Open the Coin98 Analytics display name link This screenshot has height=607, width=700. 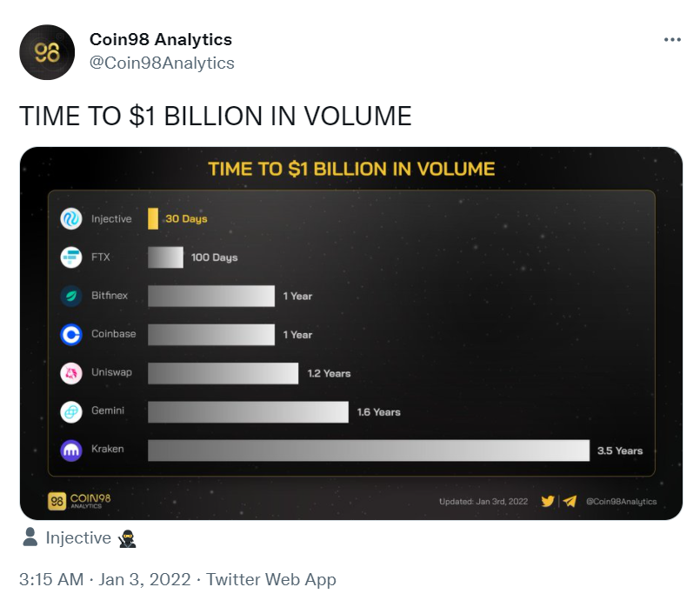pyautogui.click(x=161, y=39)
